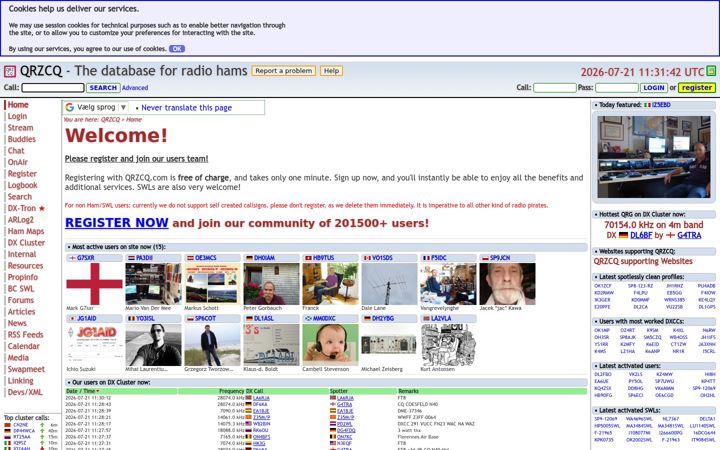Click the red star icon beside DX-Tron
This screenshot has height=450, width=720.
[42, 208]
